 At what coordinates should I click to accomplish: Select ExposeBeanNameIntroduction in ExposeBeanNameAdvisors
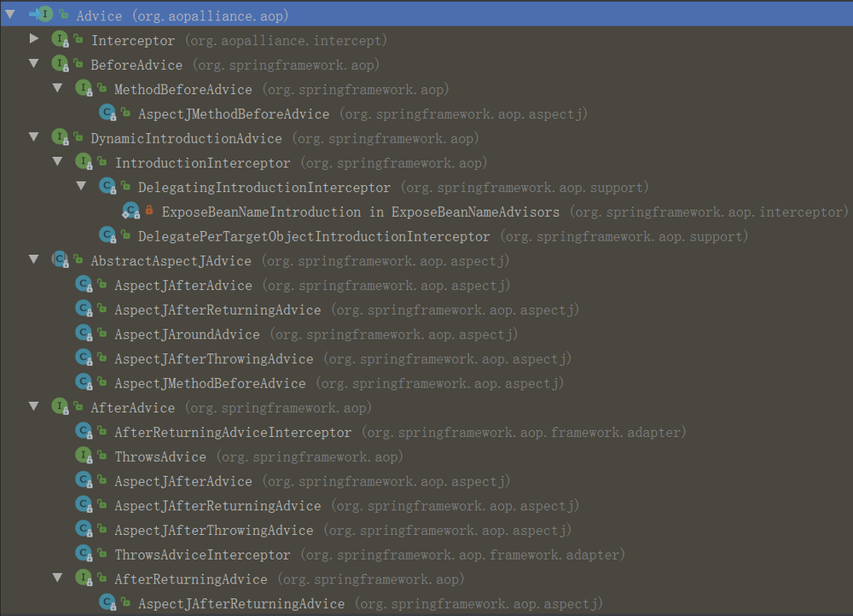(361, 212)
